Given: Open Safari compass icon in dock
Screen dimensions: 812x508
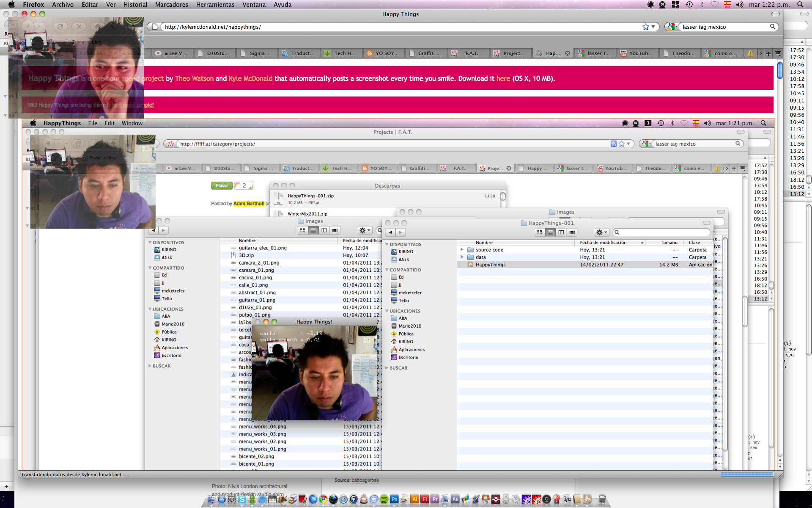Looking at the screenshot, I should pos(343,500).
